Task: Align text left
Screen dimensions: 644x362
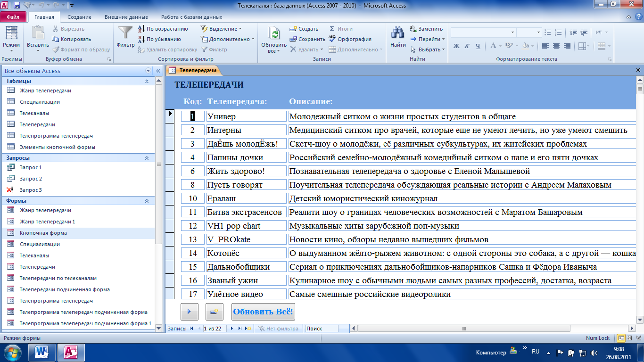Action: coord(545,46)
